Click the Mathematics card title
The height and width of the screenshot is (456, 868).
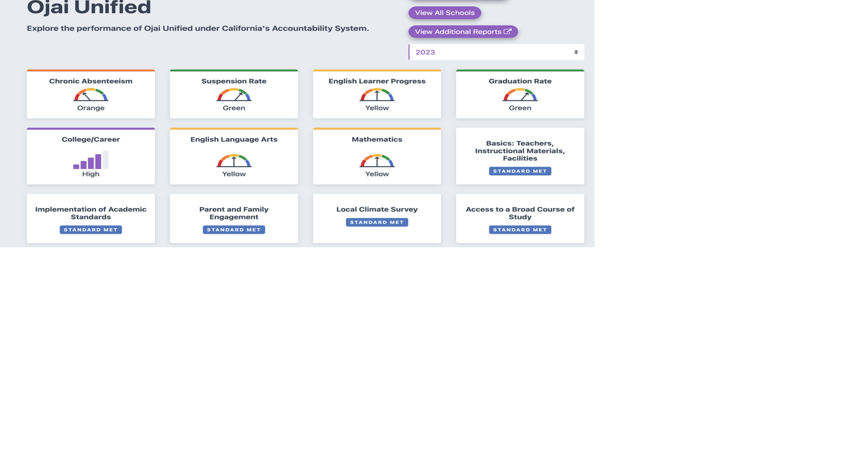tap(377, 140)
